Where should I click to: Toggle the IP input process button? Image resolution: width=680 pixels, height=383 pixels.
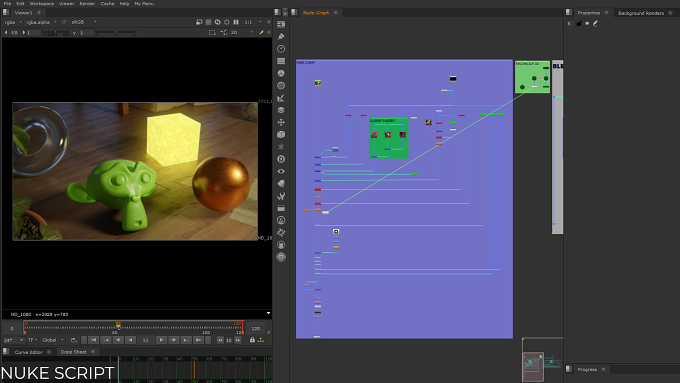[x=64, y=22]
